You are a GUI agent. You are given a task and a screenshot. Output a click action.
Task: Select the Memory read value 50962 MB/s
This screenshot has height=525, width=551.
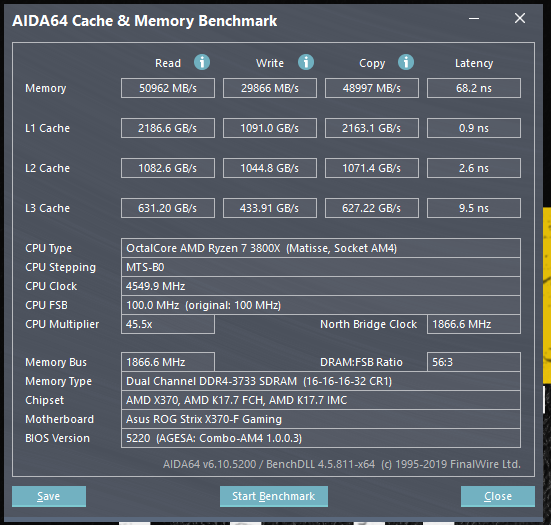[x=168, y=88]
